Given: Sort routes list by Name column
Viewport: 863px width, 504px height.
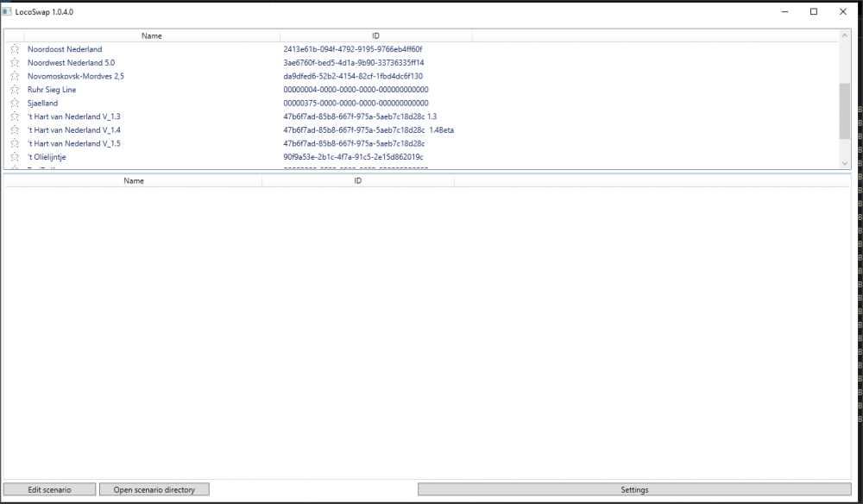Looking at the screenshot, I should [x=152, y=36].
